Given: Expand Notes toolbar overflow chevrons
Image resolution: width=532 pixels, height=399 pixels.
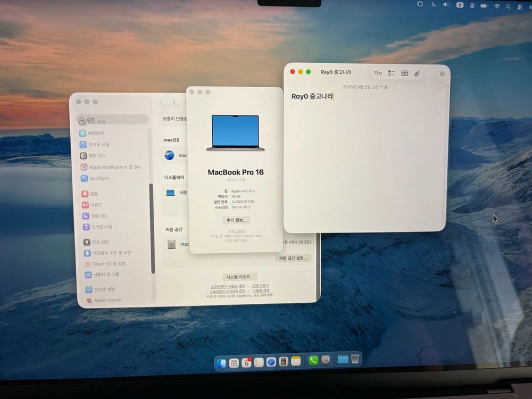Looking at the screenshot, I should click(x=442, y=73).
